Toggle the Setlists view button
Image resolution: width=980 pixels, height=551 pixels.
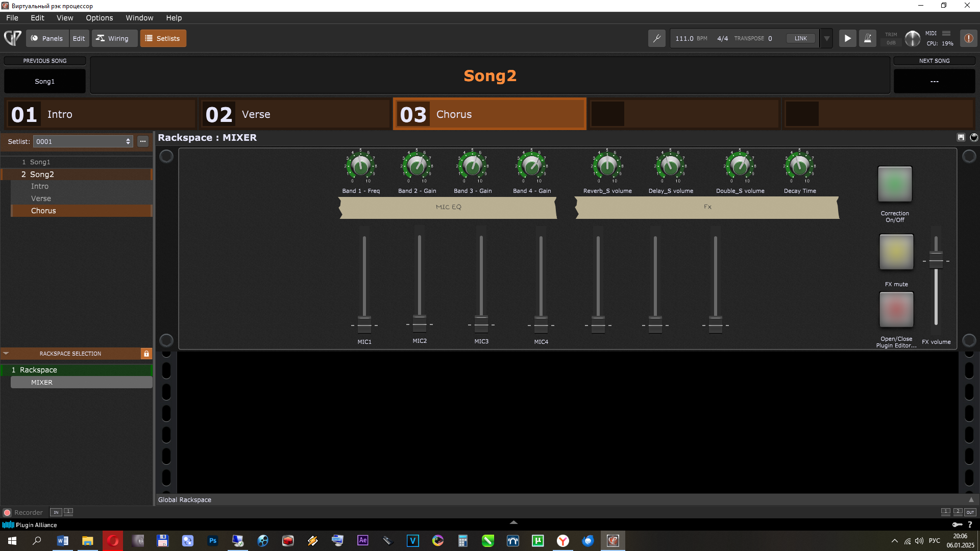[163, 38]
